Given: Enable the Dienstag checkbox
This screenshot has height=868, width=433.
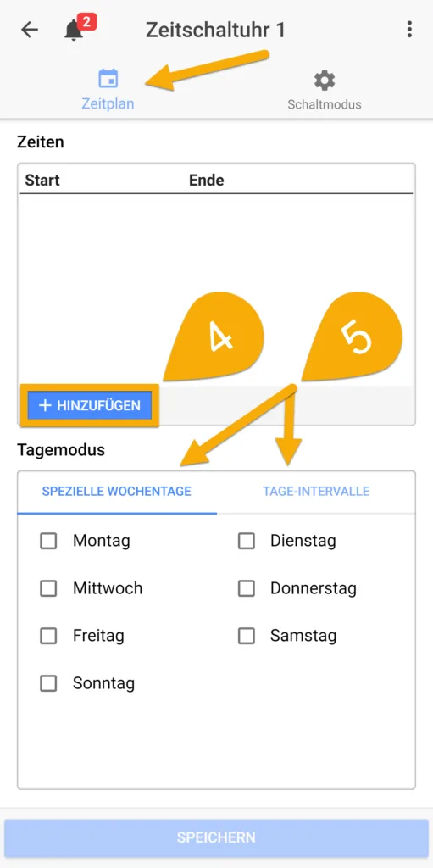Looking at the screenshot, I should tap(247, 541).
